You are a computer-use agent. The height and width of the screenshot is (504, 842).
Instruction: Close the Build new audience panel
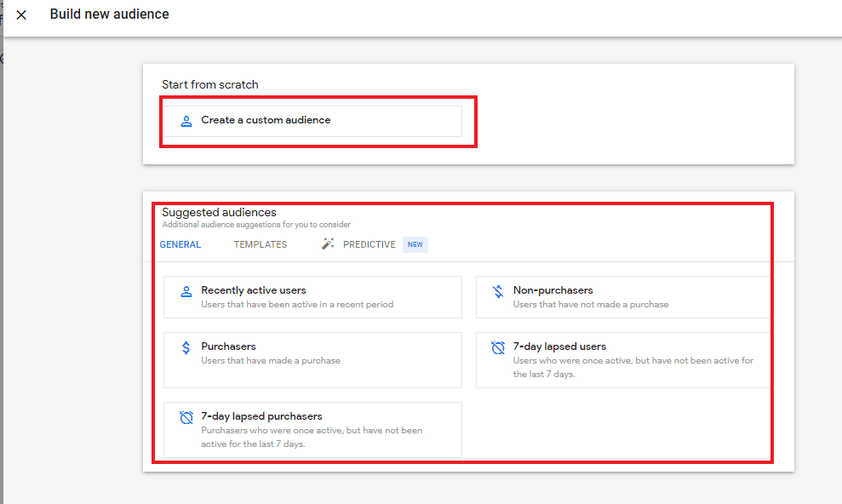click(21, 15)
